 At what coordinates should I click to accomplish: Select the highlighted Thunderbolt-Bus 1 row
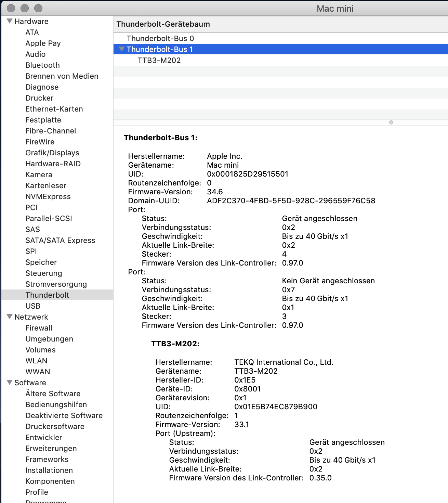pyautogui.click(x=280, y=49)
